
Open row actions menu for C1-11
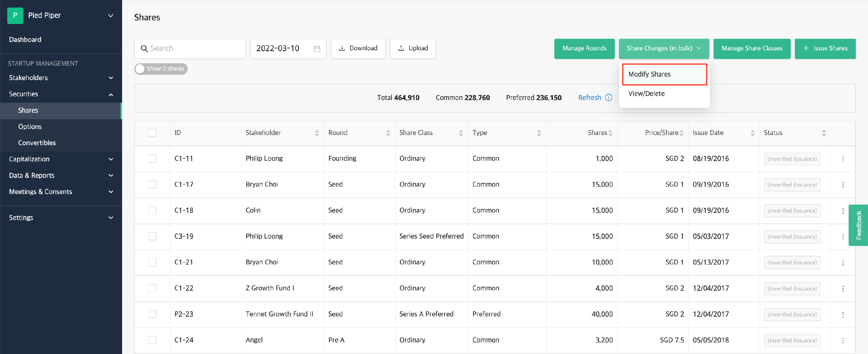(x=843, y=159)
